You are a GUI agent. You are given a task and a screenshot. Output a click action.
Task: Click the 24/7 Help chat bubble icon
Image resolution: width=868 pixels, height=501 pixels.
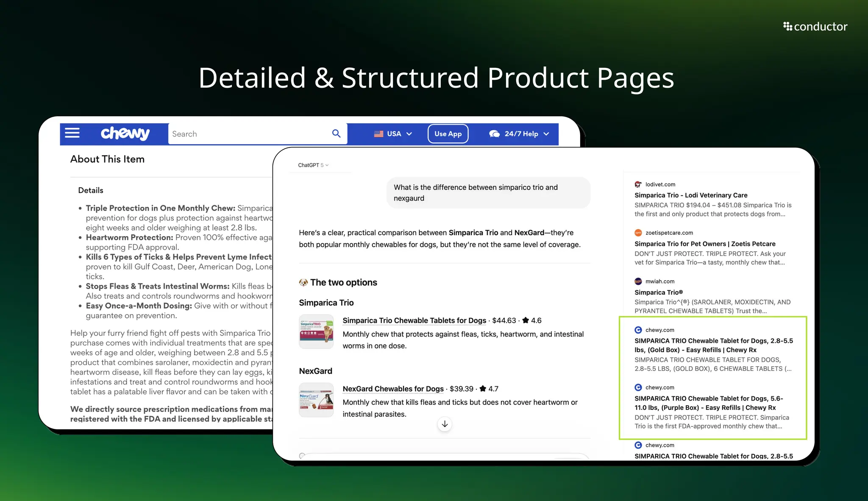(494, 134)
